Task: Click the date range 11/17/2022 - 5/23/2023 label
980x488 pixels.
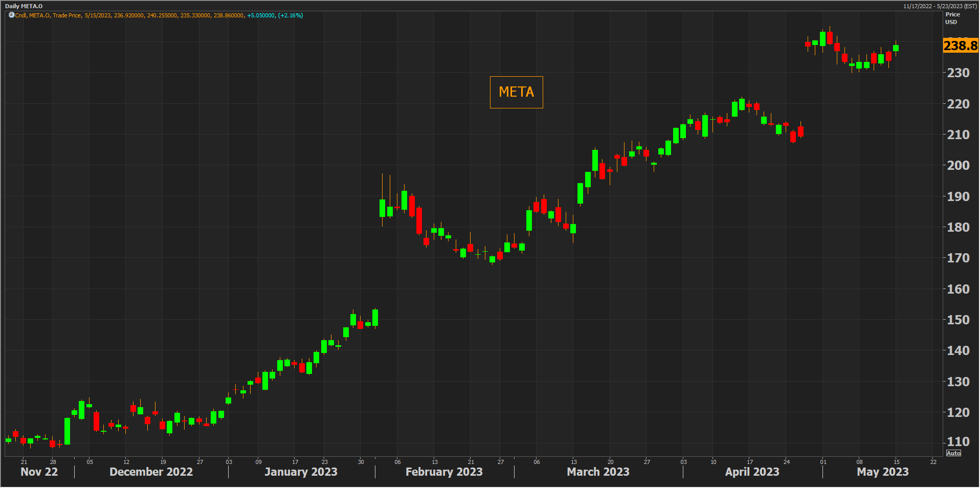Action: [940, 6]
